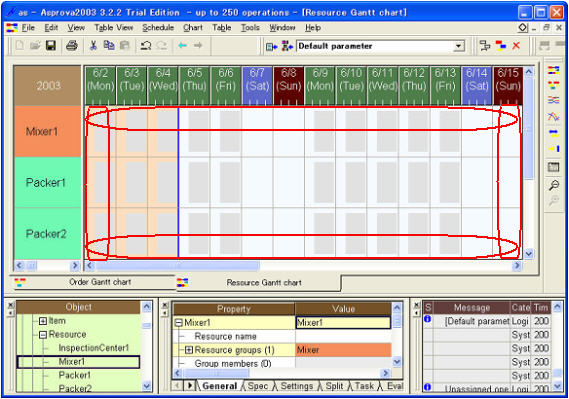This screenshot has width=569, height=399.
Task: Collapse the Resource tree node
Action: [43, 335]
